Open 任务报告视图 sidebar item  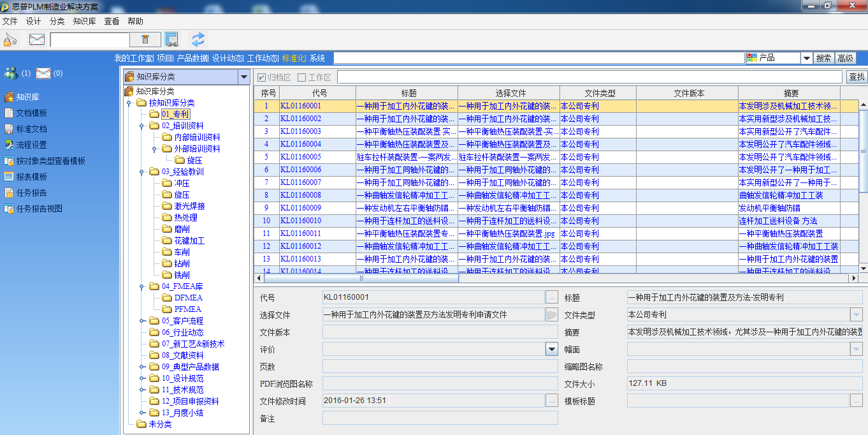[39, 209]
